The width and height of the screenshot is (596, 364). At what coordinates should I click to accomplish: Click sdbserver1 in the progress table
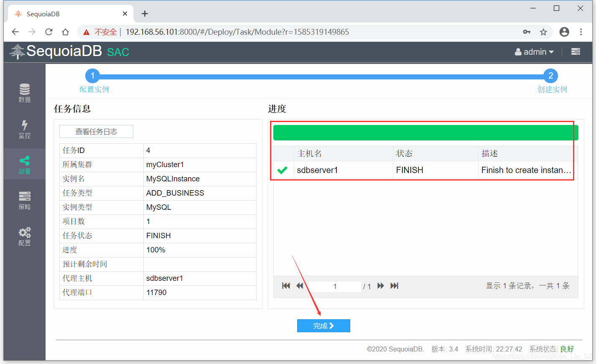317,170
